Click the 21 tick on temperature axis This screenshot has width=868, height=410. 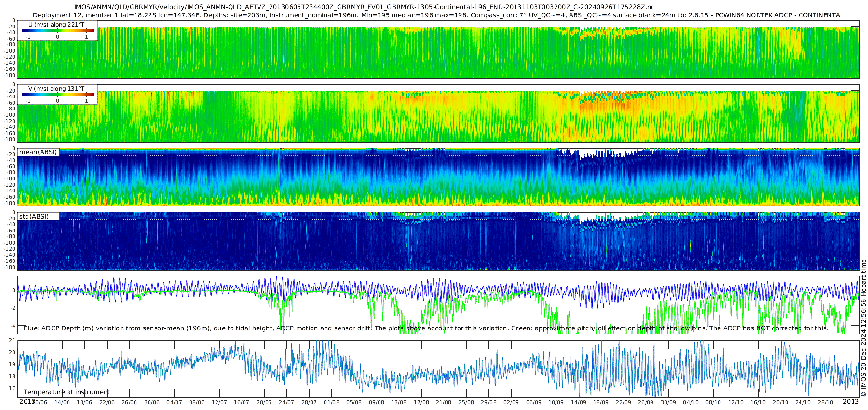tap(13, 340)
